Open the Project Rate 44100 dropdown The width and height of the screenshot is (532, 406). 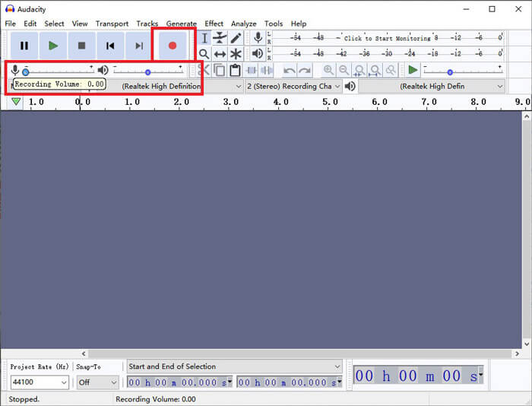pyautogui.click(x=40, y=382)
